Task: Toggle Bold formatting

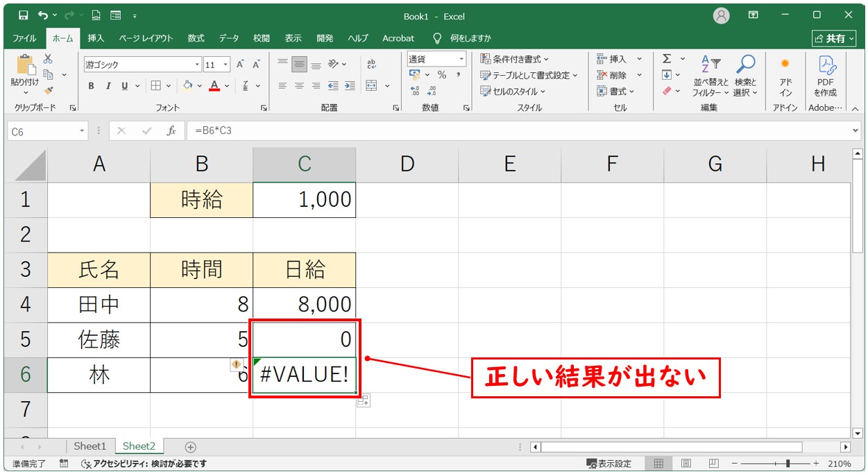Action: click(91, 86)
